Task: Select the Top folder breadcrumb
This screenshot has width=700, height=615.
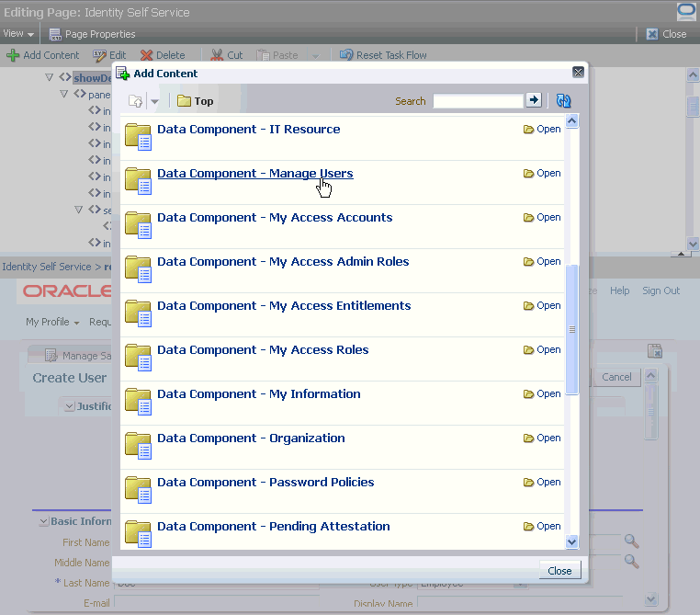Action: coord(196,101)
